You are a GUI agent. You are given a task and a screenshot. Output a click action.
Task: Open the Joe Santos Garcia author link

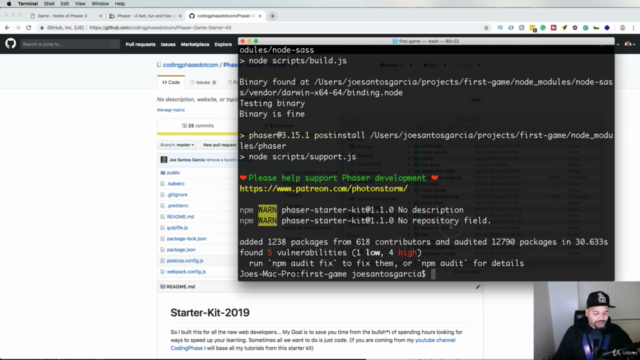click(x=187, y=160)
